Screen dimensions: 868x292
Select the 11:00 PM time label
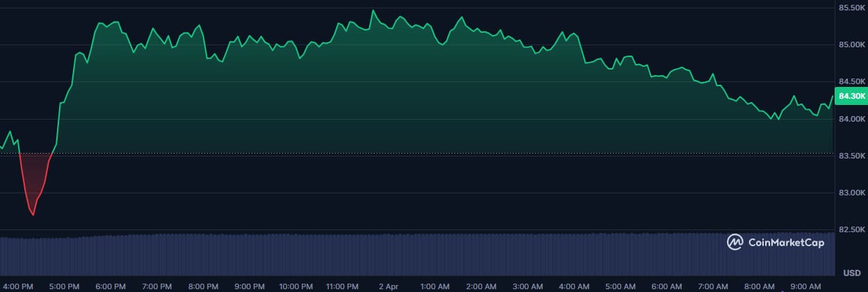[x=342, y=286]
